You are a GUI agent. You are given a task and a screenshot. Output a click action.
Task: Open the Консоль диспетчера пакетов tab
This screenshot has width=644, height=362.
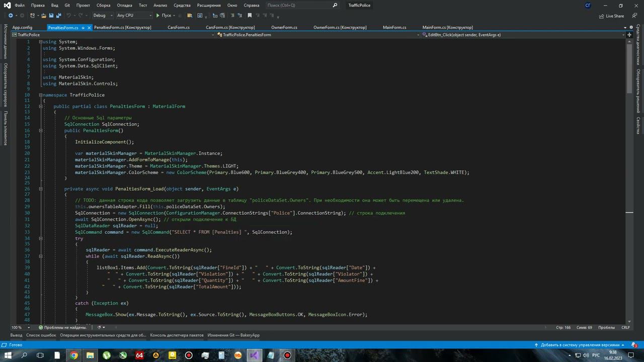(177, 335)
